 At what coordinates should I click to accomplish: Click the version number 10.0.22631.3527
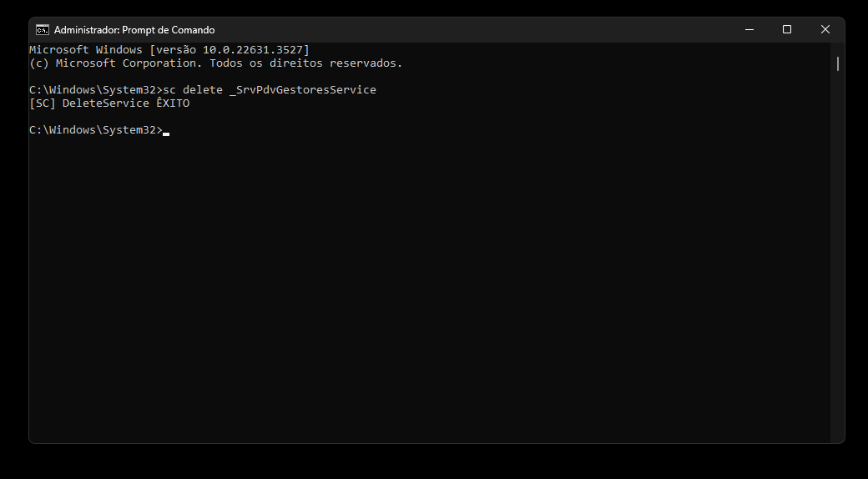point(253,50)
